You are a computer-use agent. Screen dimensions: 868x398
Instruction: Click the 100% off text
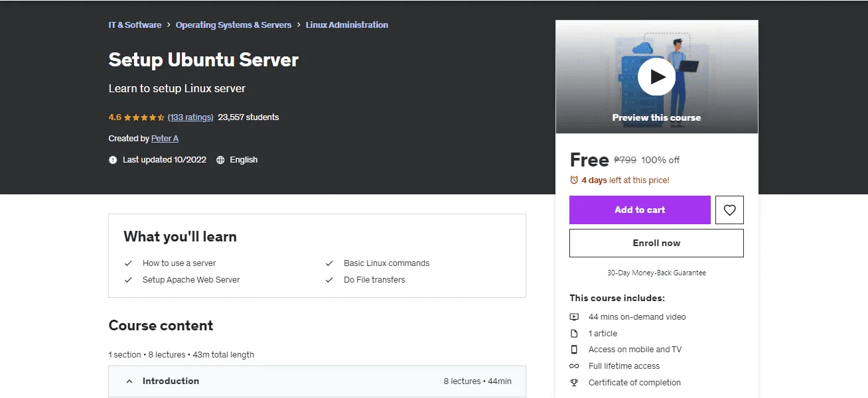pos(660,160)
